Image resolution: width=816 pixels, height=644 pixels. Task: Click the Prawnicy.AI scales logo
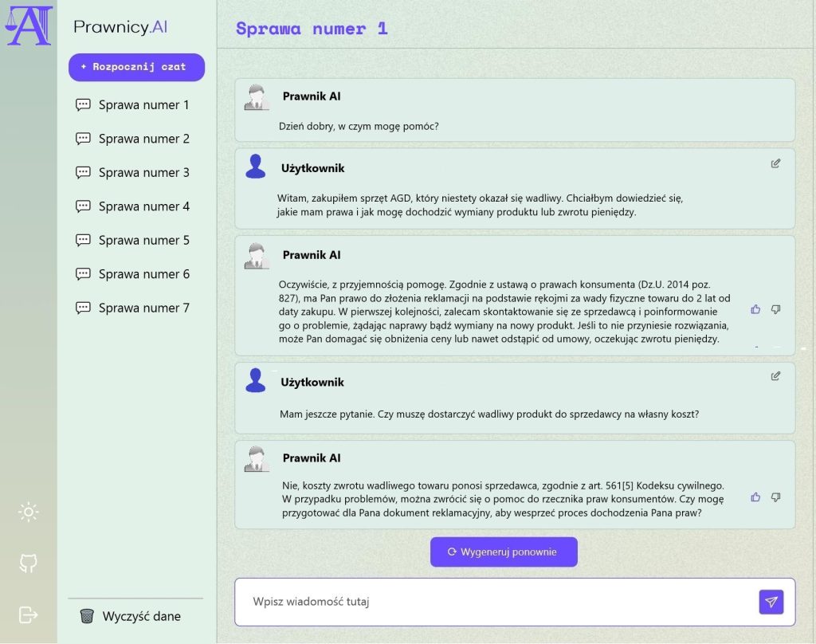coord(29,25)
